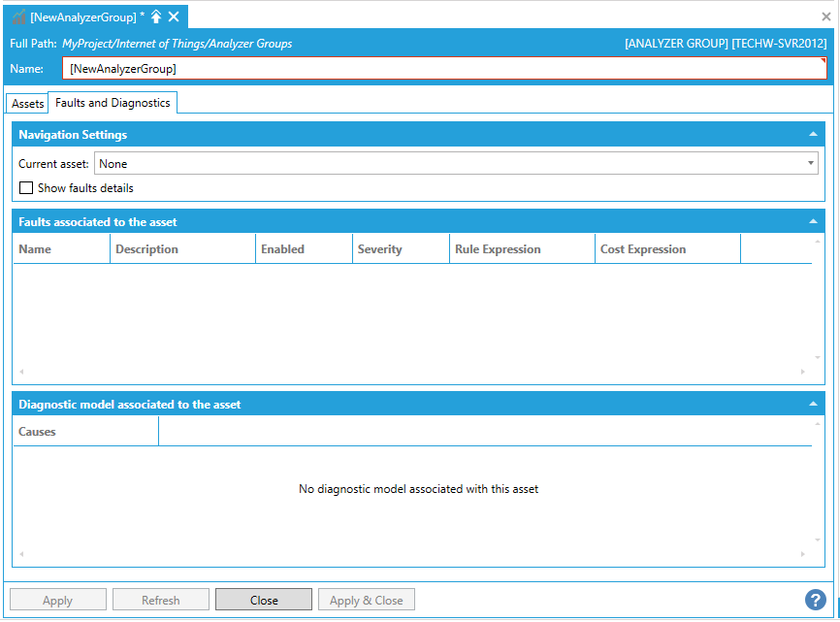
Task: Click the Refresh button
Action: [161, 601]
